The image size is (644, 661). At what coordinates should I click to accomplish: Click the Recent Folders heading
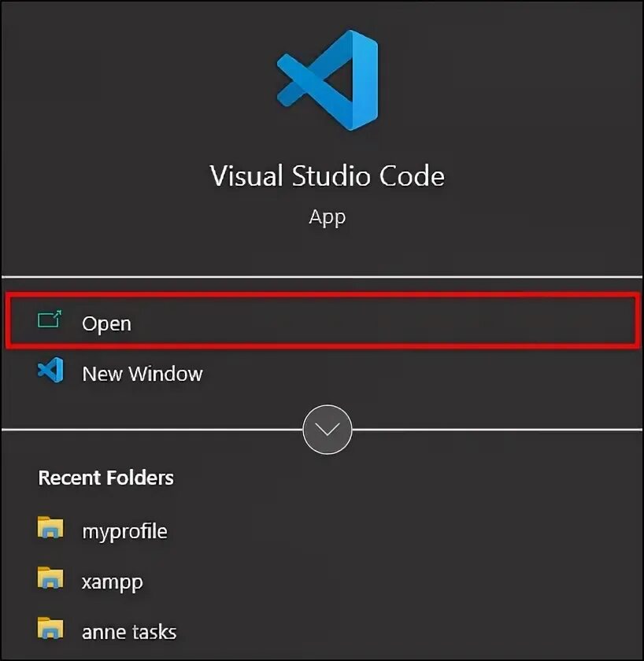[105, 478]
